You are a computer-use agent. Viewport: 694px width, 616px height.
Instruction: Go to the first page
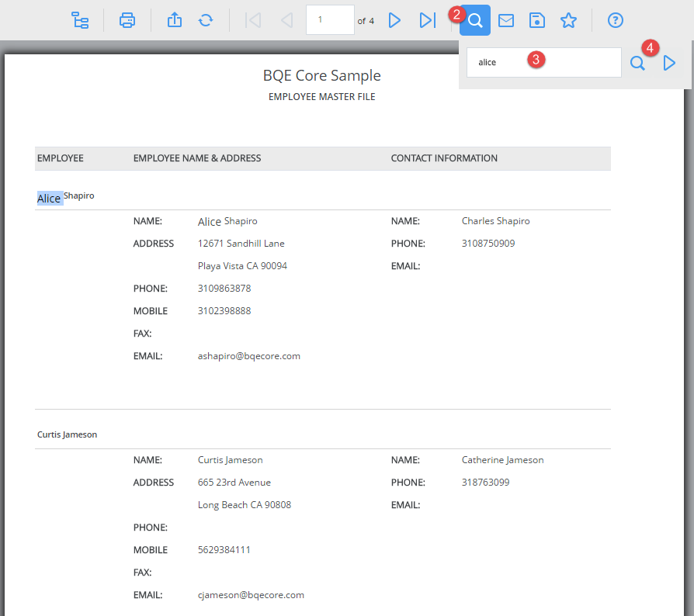pos(253,20)
